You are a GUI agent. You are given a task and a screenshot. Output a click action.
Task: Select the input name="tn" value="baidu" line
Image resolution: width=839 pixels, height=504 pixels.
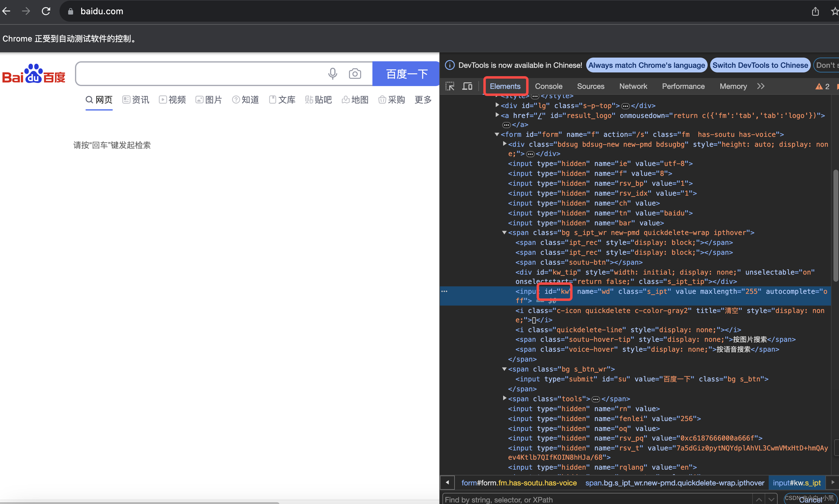(x=600, y=213)
